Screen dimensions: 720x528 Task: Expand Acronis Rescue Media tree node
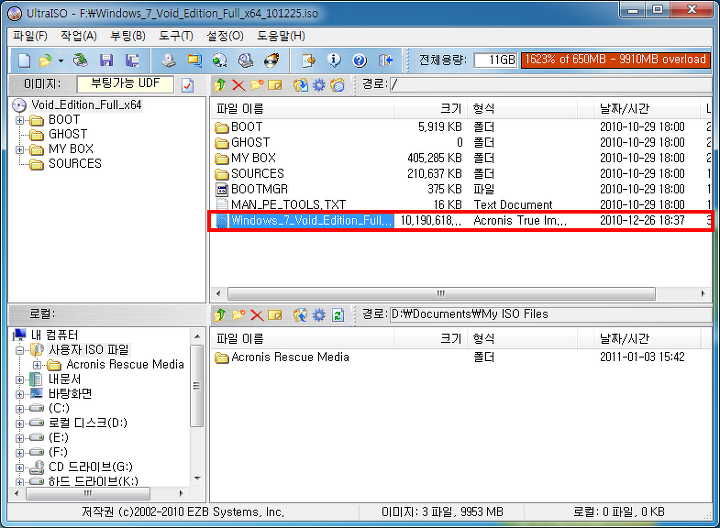38,365
